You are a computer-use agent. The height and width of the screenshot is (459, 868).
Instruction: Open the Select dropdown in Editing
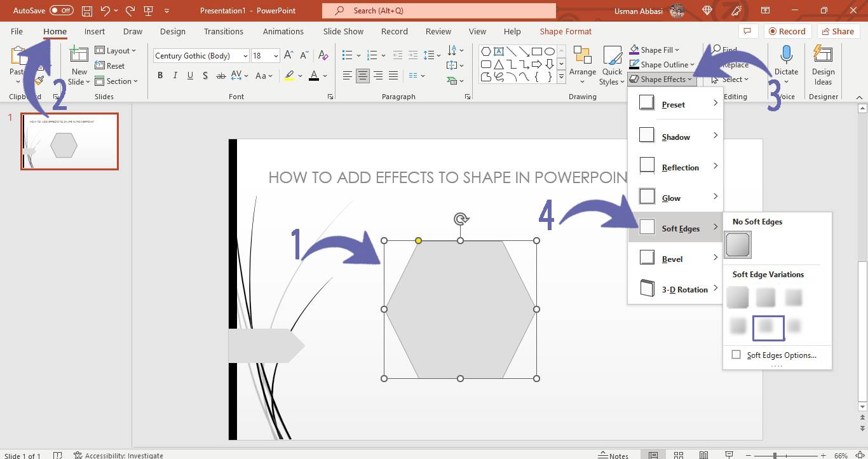click(729, 79)
